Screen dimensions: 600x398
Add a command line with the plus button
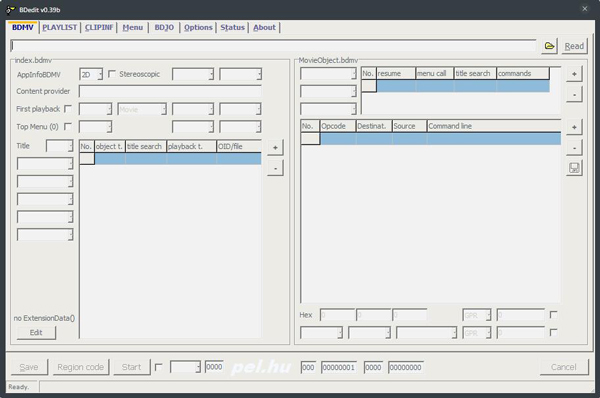coord(574,127)
